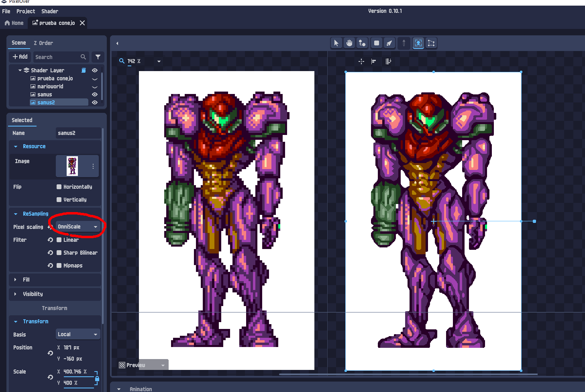Open the Shader menu
585x392 pixels.
[x=50, y=11]
